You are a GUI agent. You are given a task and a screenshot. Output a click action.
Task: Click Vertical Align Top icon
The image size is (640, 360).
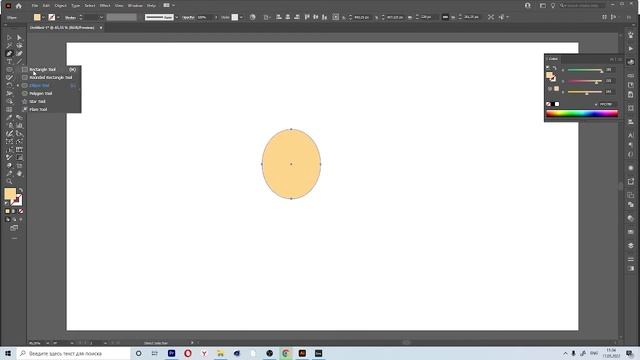click(x=307, y=17)
